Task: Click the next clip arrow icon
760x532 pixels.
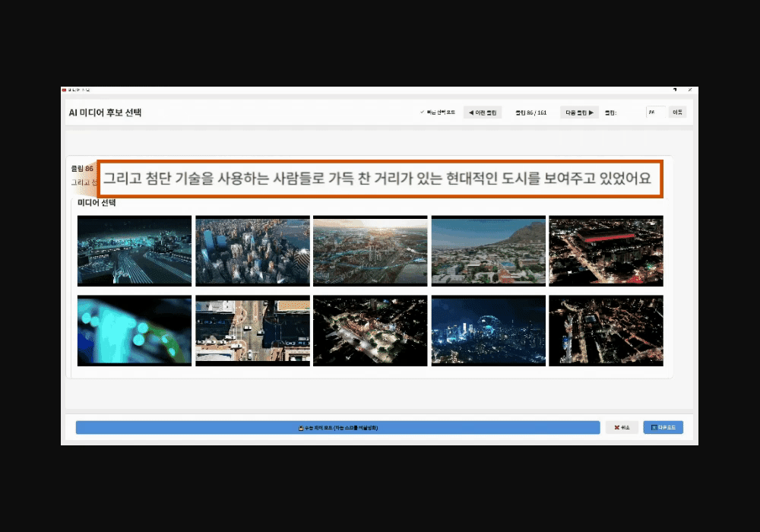Action: [x=590, y=112]
